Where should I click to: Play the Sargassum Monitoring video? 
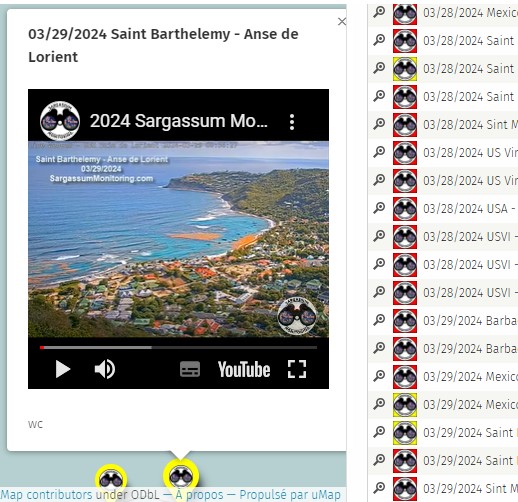[x=63, y=369]
